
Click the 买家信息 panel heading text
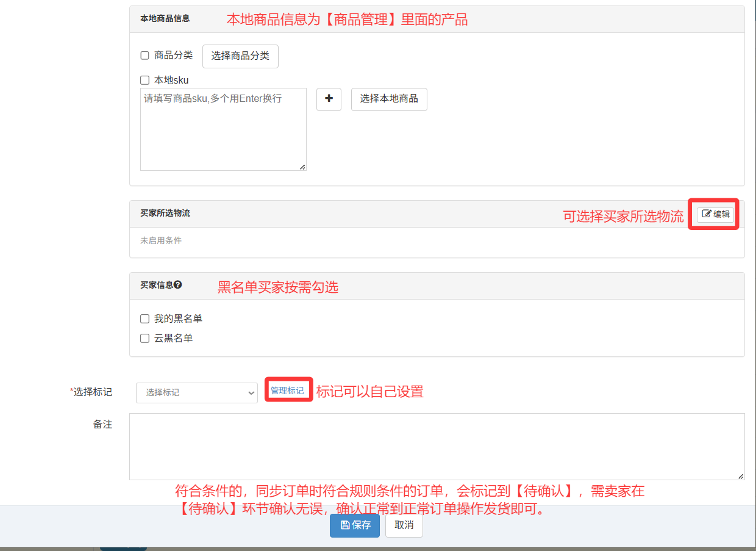(157, 285)
